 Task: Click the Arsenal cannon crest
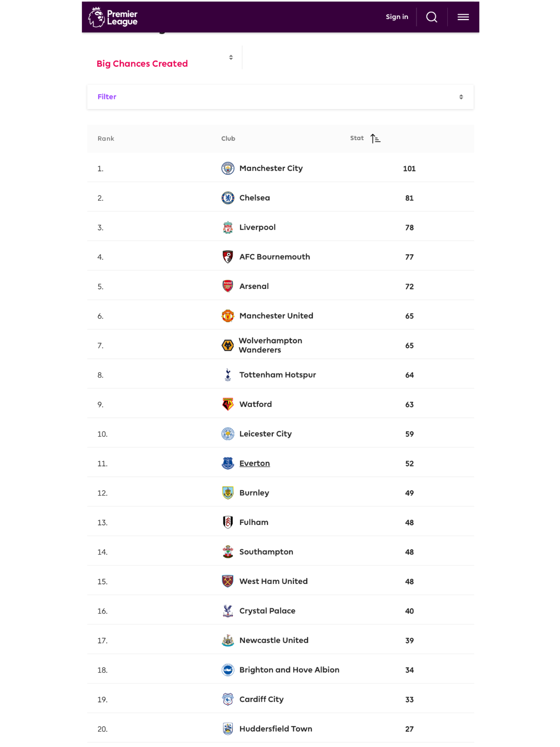coord(228,286)
